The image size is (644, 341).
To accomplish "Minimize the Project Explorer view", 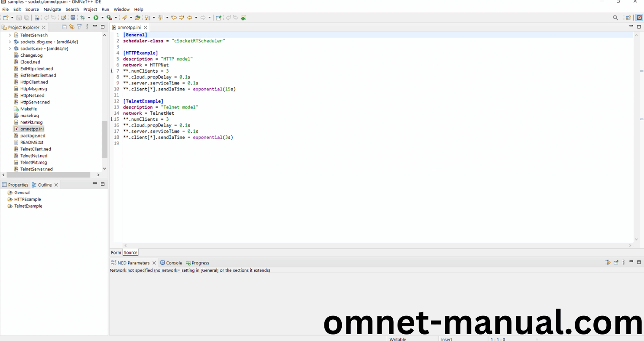I will click(95, 27).
